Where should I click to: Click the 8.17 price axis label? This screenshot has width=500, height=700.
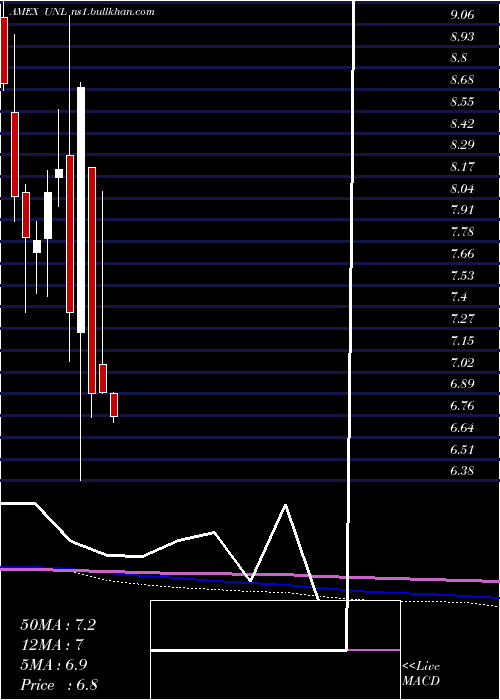point(462,167)
